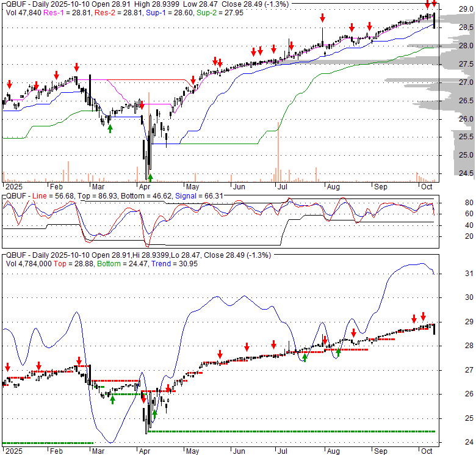The width and height of the screenshot is (476, 455).
Task: Click the first red down arrow in January on the top chart
Action: (9, 84)
